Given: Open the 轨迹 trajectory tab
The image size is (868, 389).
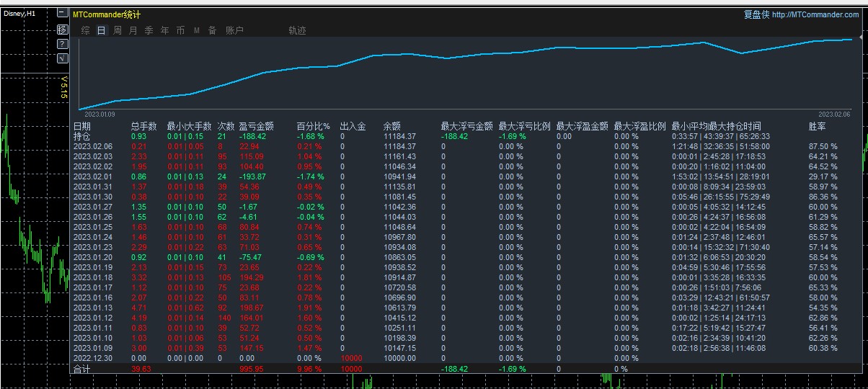Looking at the screenshot, I should (x=297, y=30).
